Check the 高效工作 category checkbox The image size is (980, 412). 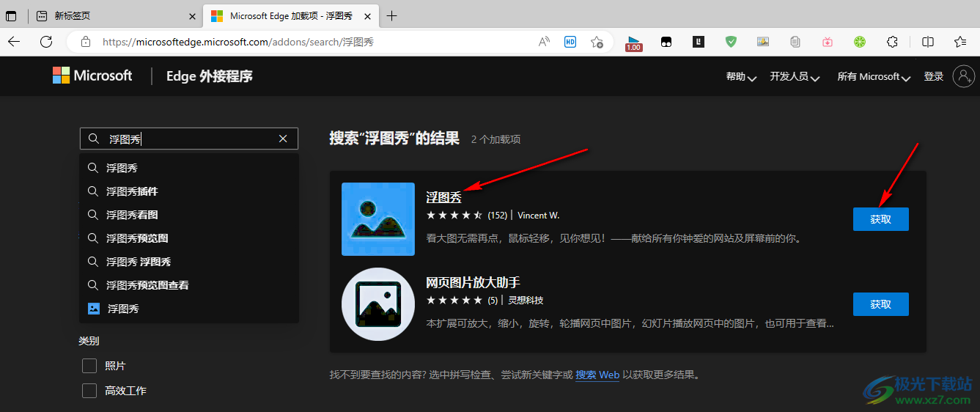89,391
